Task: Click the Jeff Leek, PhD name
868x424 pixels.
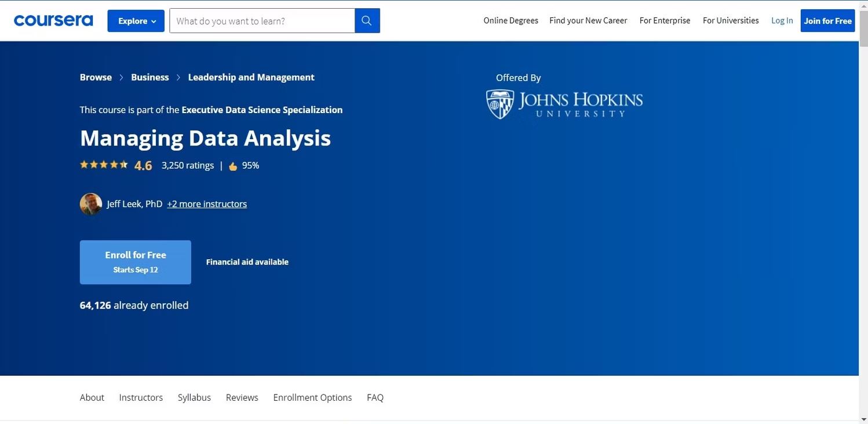Action: click(x=134, y=204)
